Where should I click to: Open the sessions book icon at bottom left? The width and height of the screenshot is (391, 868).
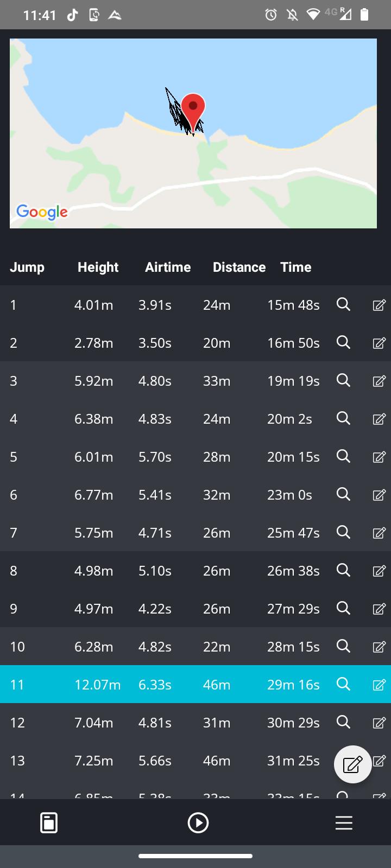[x=49, y=823]
